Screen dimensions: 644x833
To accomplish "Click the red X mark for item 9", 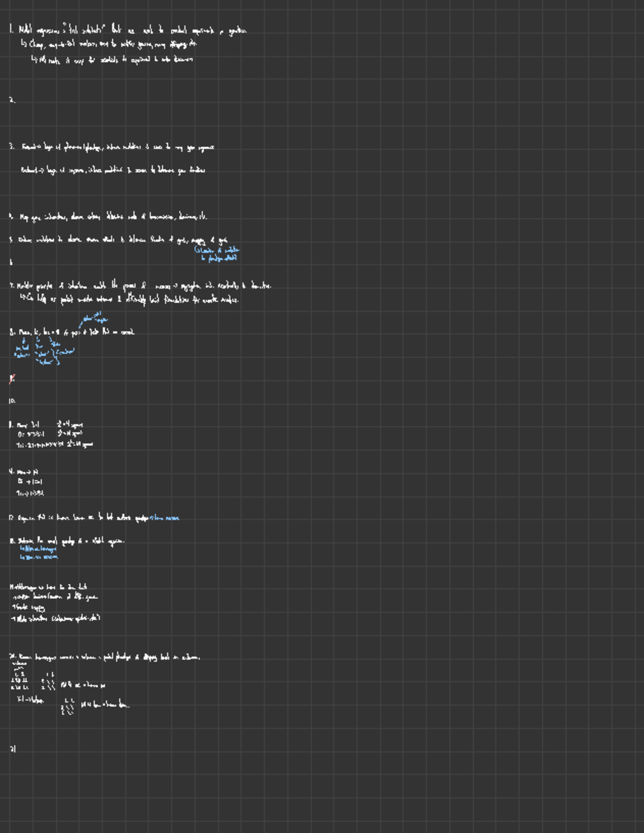I will pyautogui.click(x=12, y=379).
